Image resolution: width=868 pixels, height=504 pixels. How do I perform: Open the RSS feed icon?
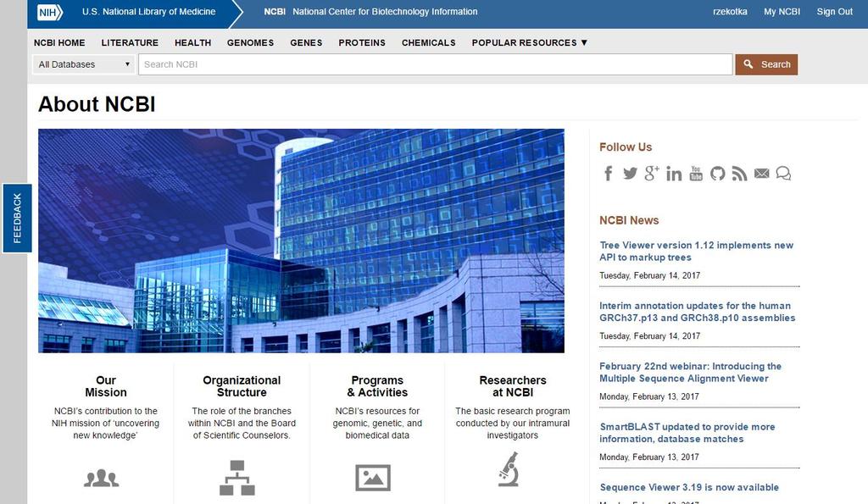click(739, 173)
